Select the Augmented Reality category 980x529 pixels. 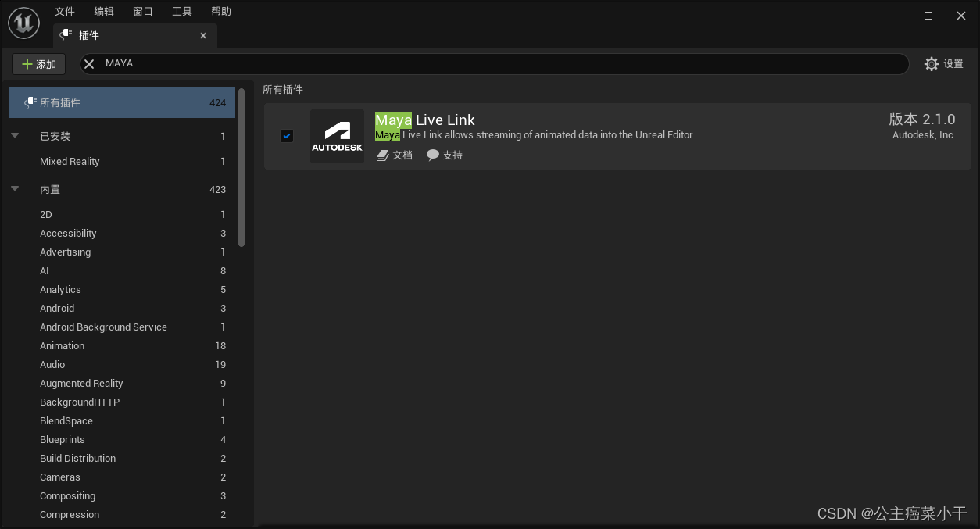coord(122,384)
